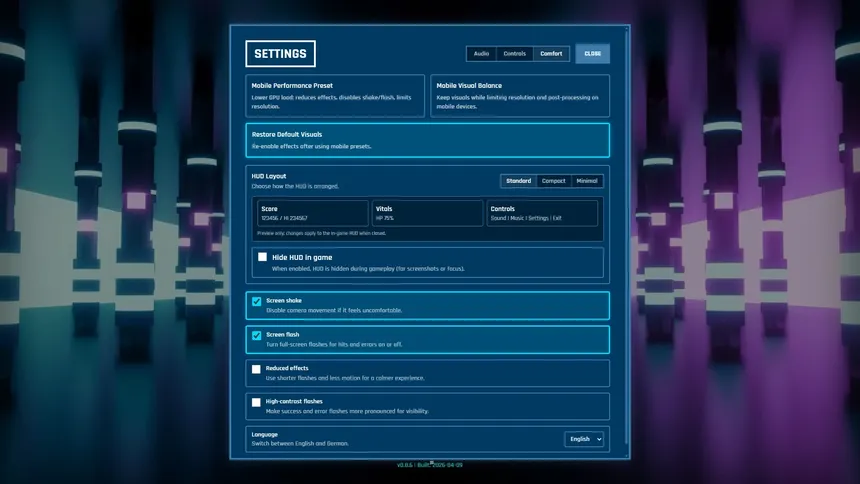
Task: Open the English language dropdown
Action: pyautogui.click(x=584, y=439)
